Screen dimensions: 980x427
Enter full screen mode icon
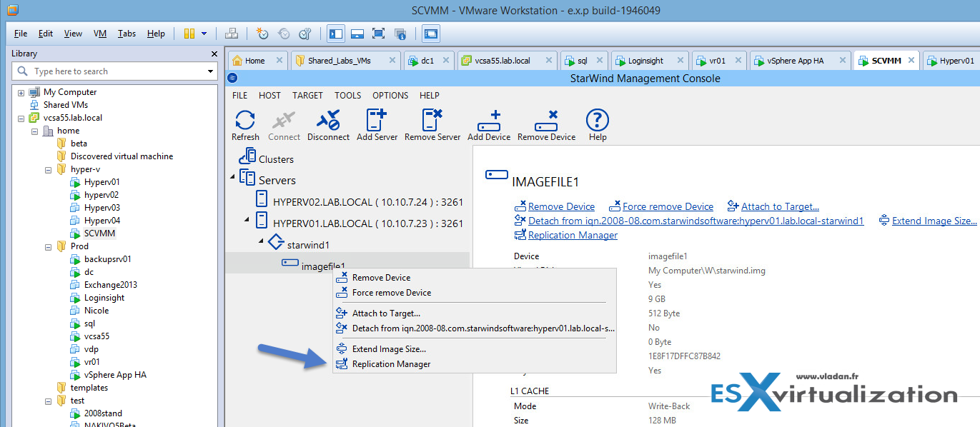(379, 34)
